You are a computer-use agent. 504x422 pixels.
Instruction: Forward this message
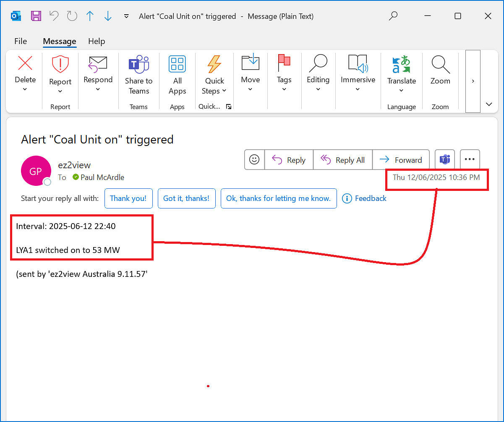[x=401, y=160]
